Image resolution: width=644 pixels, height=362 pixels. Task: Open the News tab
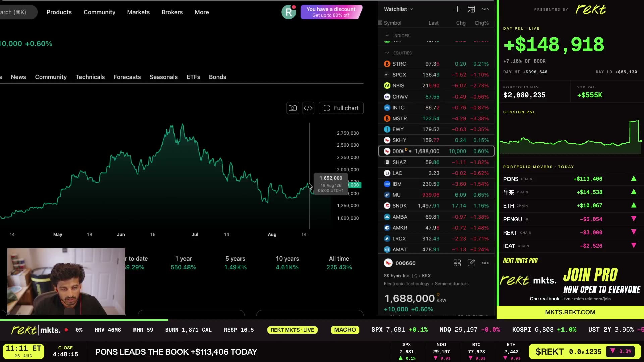click(18, 77)
